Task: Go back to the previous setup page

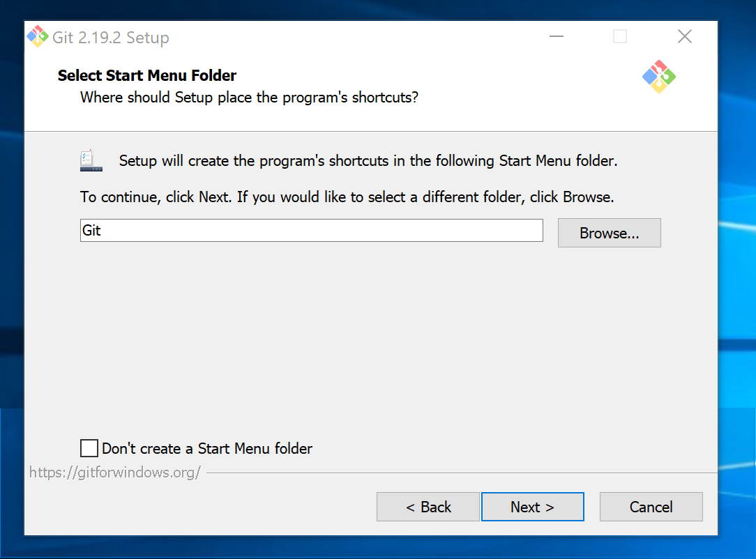Action: 428,507
